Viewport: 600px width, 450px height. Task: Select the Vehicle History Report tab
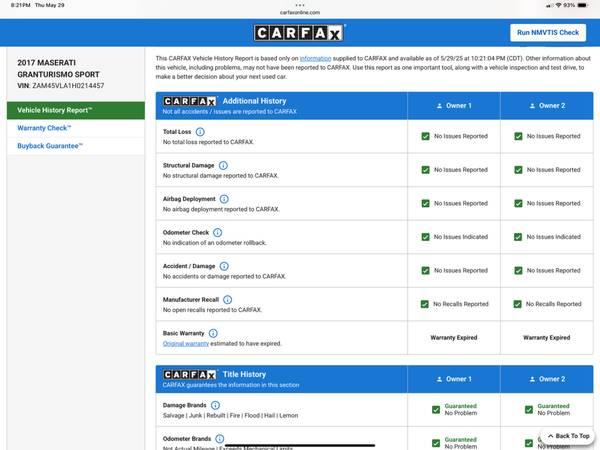(x=76, y=110)
